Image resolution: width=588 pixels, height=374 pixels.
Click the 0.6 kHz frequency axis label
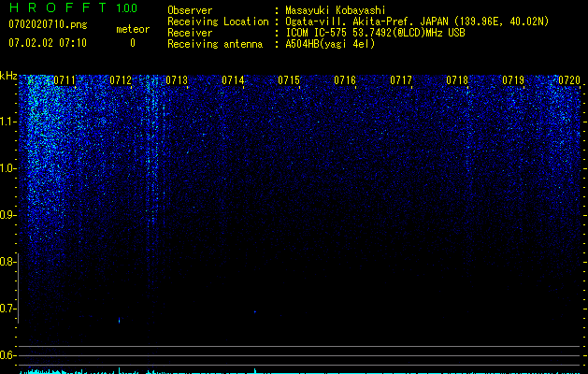(7, 355)
